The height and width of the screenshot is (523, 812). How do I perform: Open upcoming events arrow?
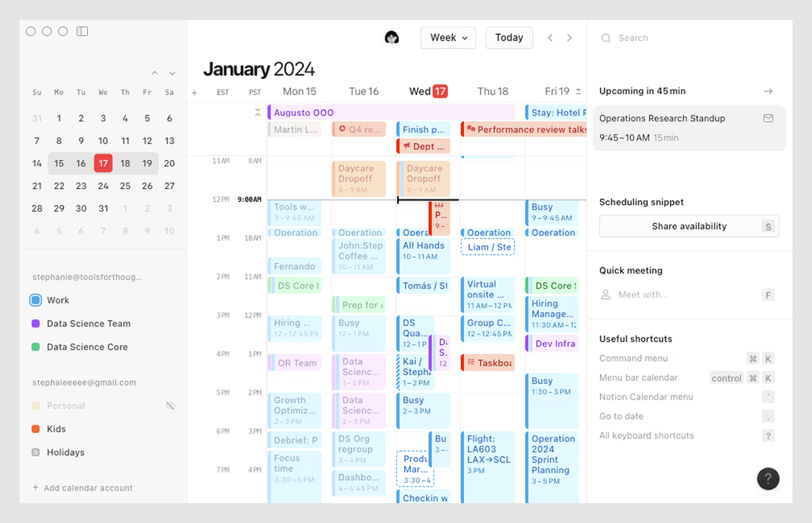click(768, 91)
